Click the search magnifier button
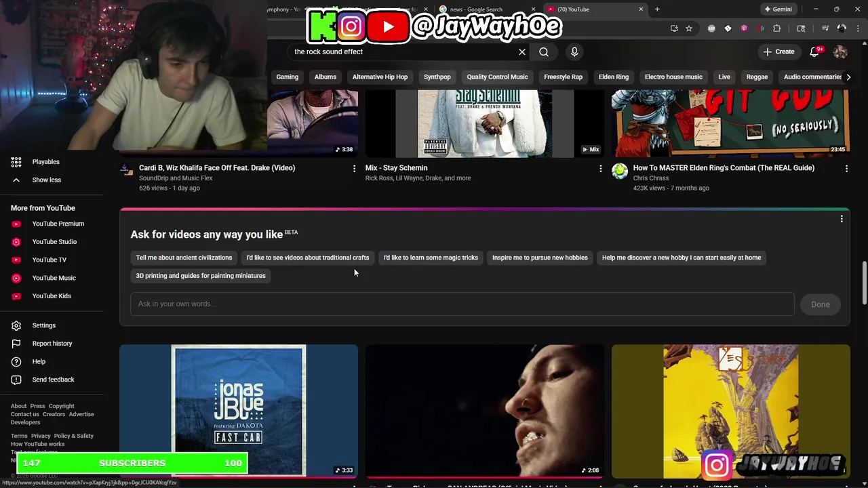868x488 pixels. click(544, 52)
